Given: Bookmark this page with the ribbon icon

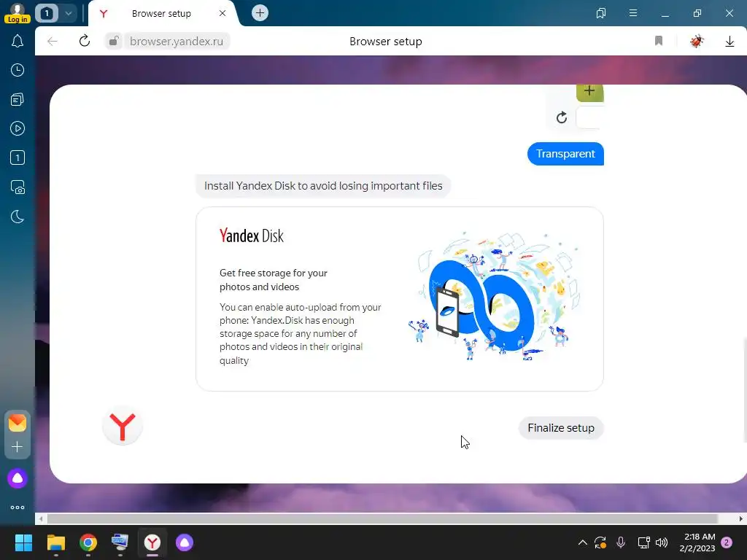Looking at the screenshot, I should point(659,41).
